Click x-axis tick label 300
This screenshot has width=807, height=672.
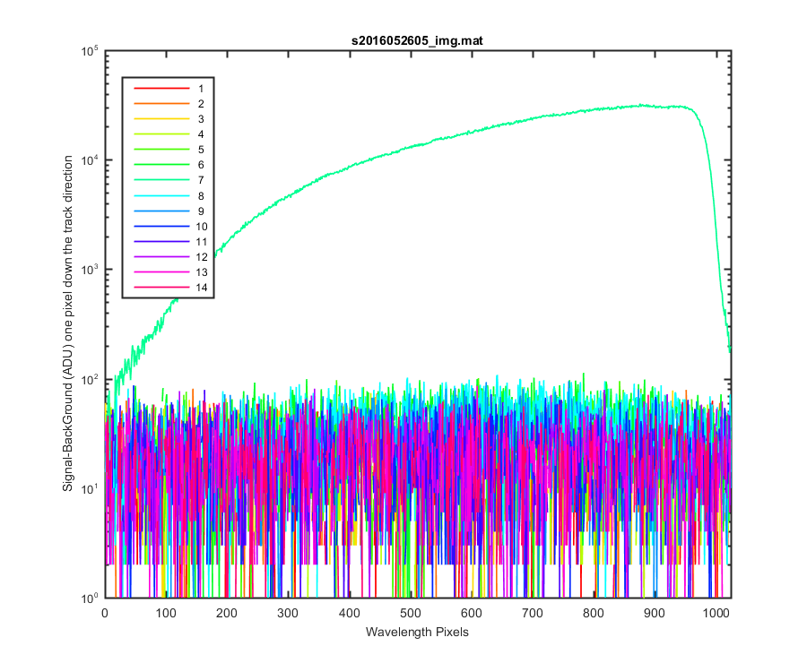pyautogui.click(x=288, y=613)
